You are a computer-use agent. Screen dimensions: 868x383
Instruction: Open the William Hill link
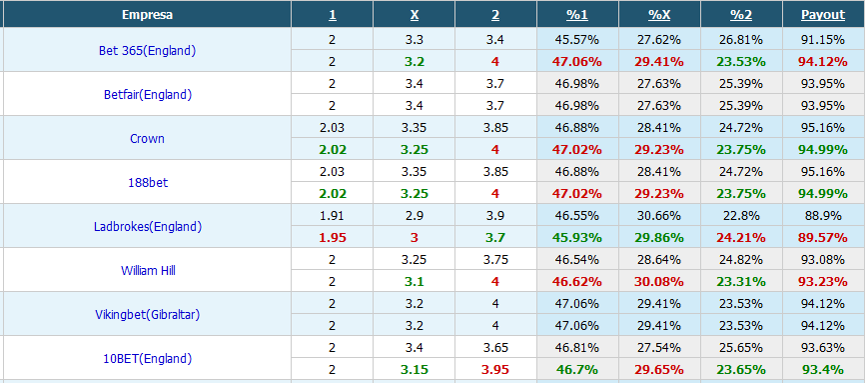148,270
